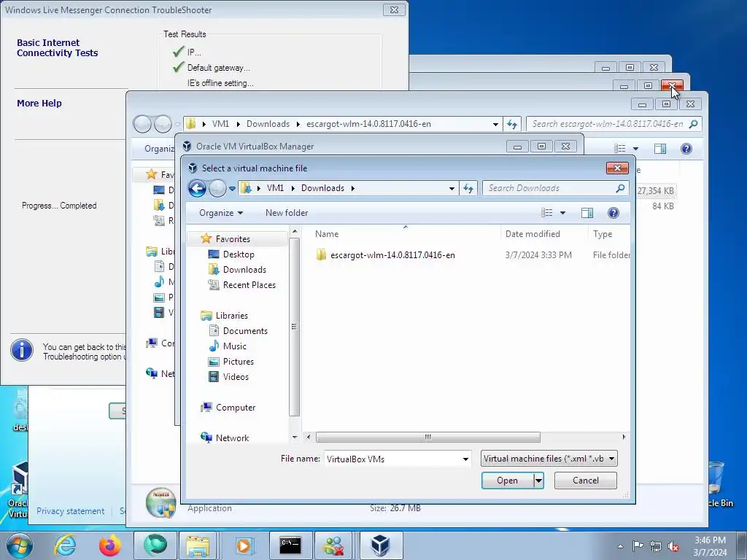Click escargot-wlm breadcrumb in Explorer window
This screenshot has height=560, width=747.
point(368,124)
